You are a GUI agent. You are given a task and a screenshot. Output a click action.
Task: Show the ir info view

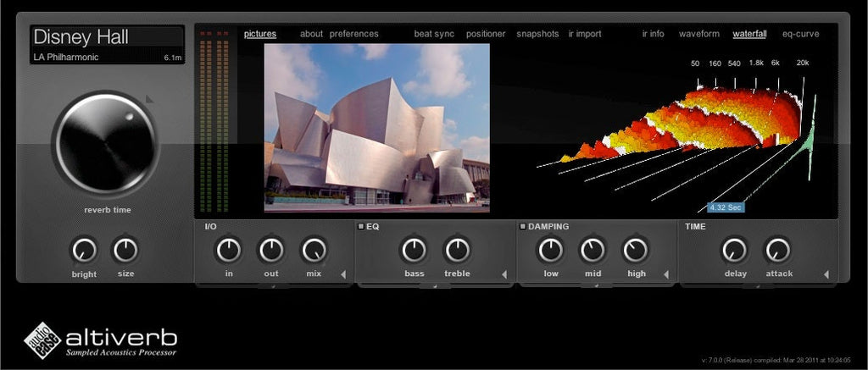(x=654, y=34)
